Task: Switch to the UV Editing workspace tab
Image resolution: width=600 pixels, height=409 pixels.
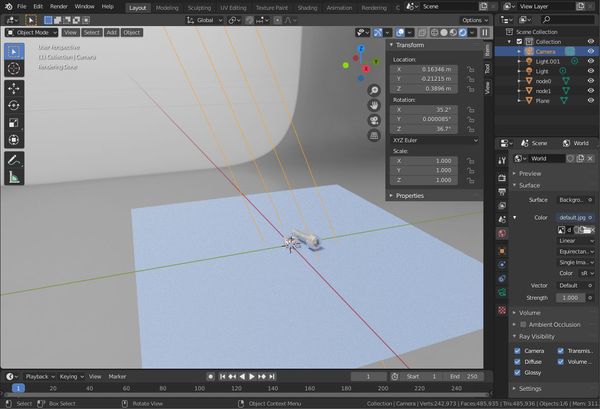Action: point(233,8)
